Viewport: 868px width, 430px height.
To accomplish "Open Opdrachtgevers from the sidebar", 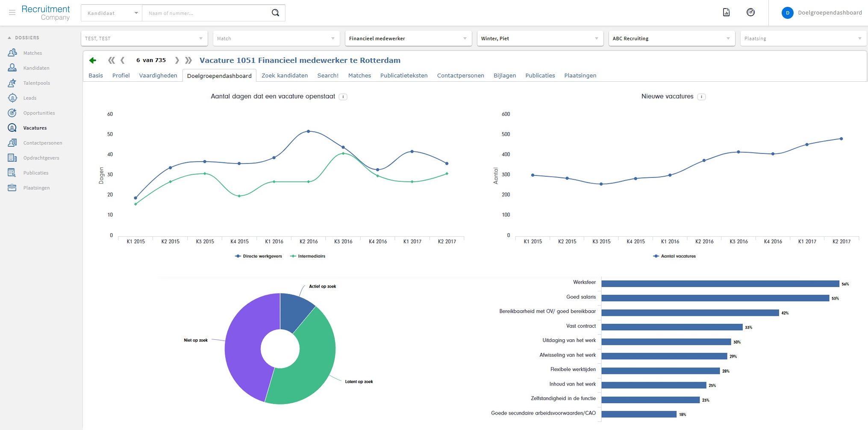I will (x=41, y=158).
